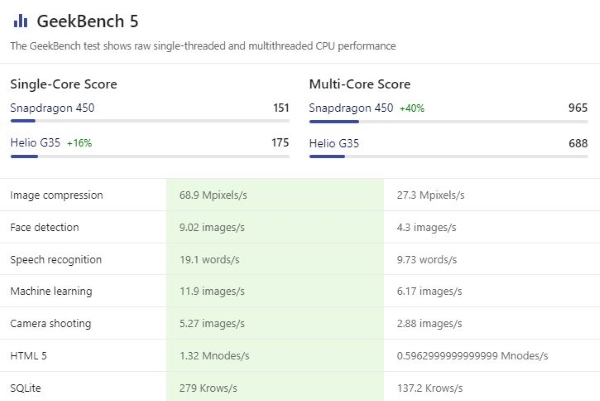Select the SQLite row label
600x401 pixels.
[x=26, y=387]
